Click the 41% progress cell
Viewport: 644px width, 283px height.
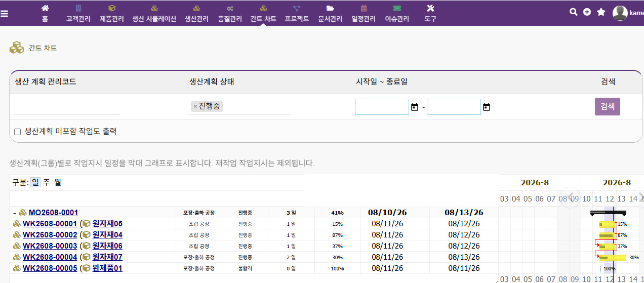[x=338, y=213]
